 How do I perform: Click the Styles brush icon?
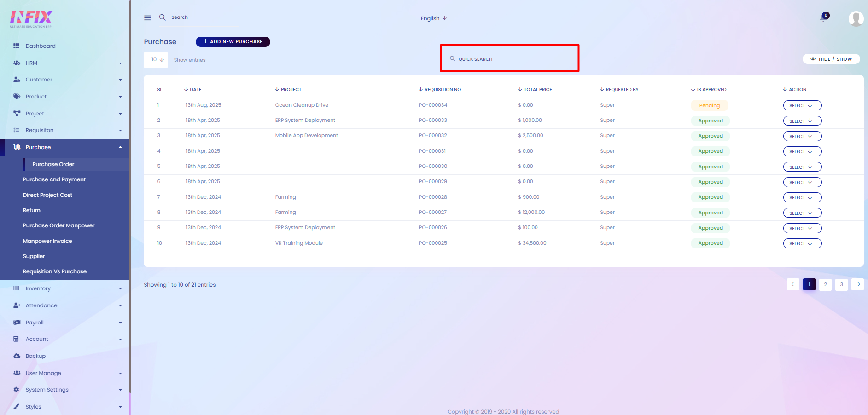(16, 407)
